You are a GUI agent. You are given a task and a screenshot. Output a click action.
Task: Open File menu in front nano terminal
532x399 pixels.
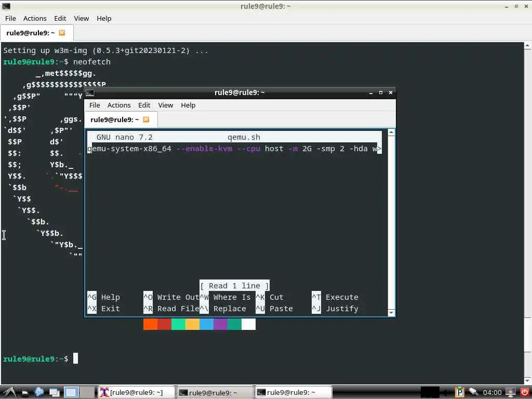(x=95, y=105)
